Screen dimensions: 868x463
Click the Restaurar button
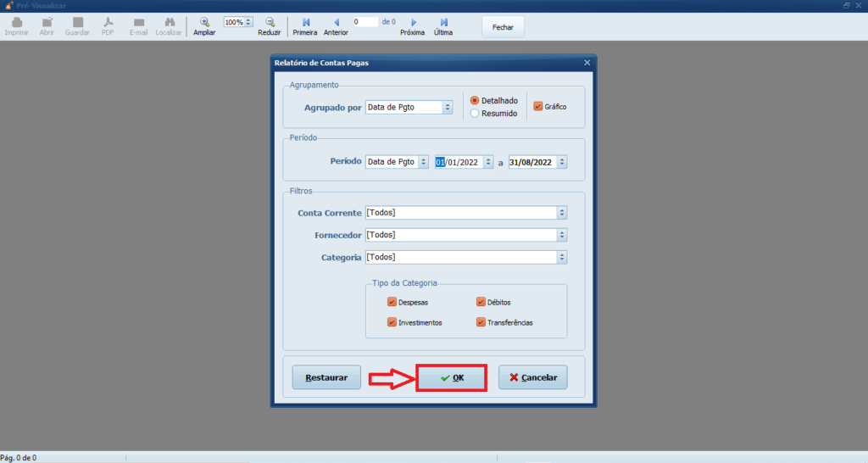point(326,377)
